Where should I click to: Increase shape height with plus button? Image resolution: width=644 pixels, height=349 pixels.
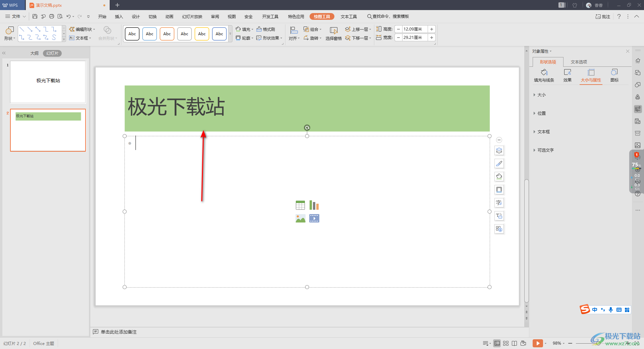pyautogui.click(x=432, y=29)
